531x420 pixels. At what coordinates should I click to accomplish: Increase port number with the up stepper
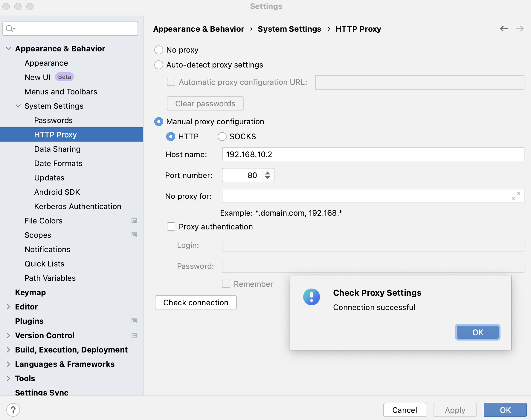(268, 172)
